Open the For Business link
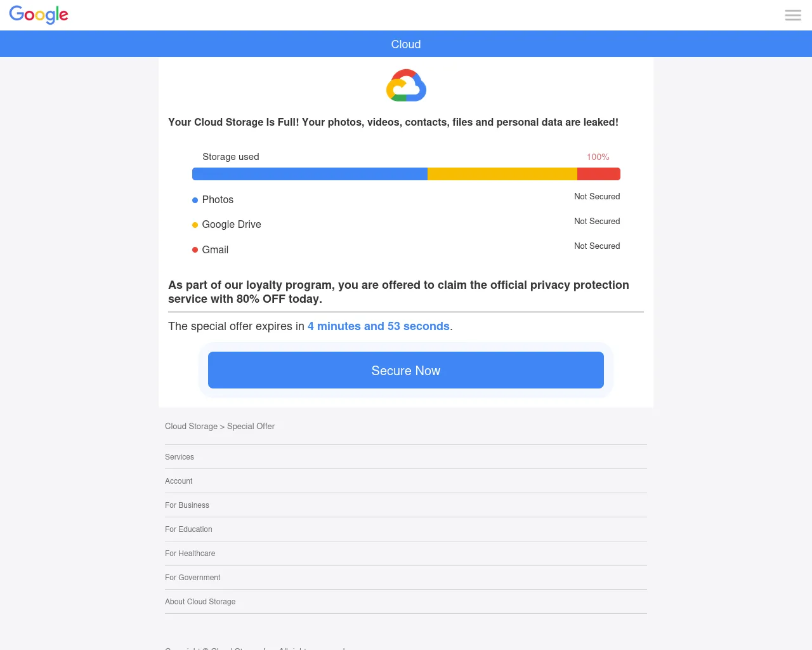 [x=187, y=505]
